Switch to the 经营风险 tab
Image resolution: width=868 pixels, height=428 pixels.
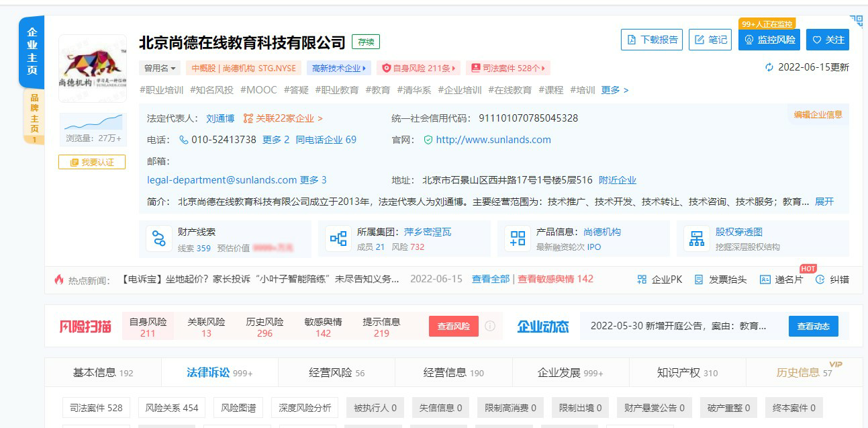[x=336, y=372]
